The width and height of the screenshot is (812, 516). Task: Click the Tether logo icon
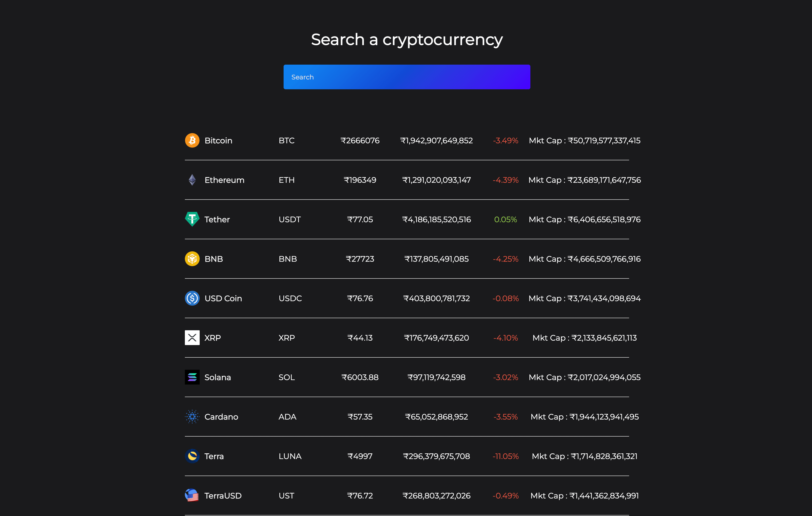pyautogui.click(x=192, y=220)
